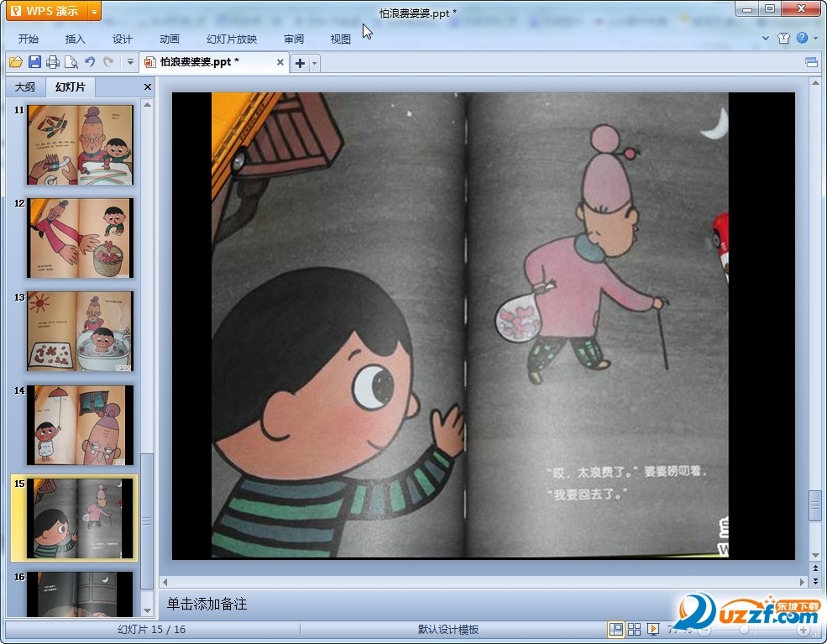Click the window switch icon at toolbar right

(x=811, y=63)
